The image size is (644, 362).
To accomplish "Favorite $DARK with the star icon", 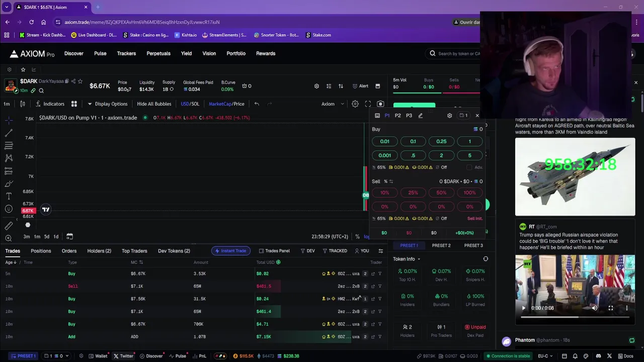I will [80, 81].
